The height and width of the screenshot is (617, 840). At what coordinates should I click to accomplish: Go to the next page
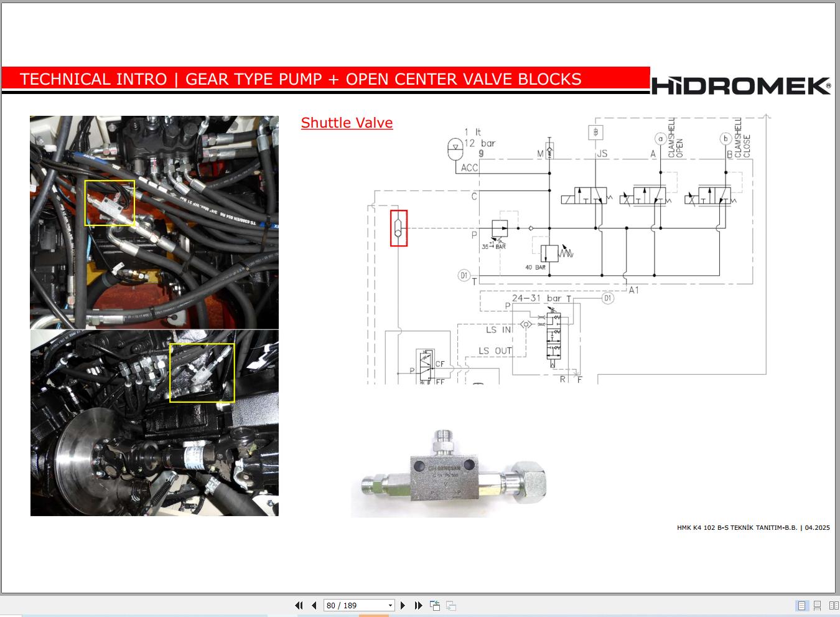[x=403, y=605]
